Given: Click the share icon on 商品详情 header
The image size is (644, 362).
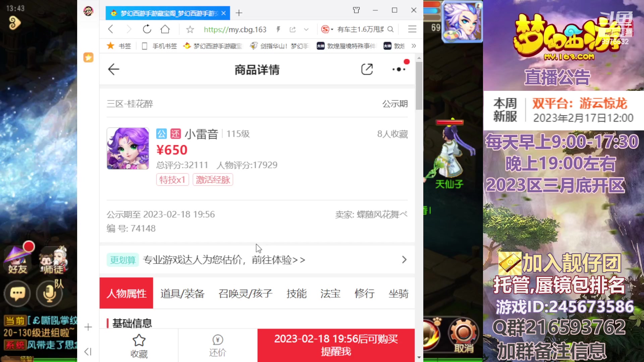Looking at the screenshot, I should click(x=367, y=69).
